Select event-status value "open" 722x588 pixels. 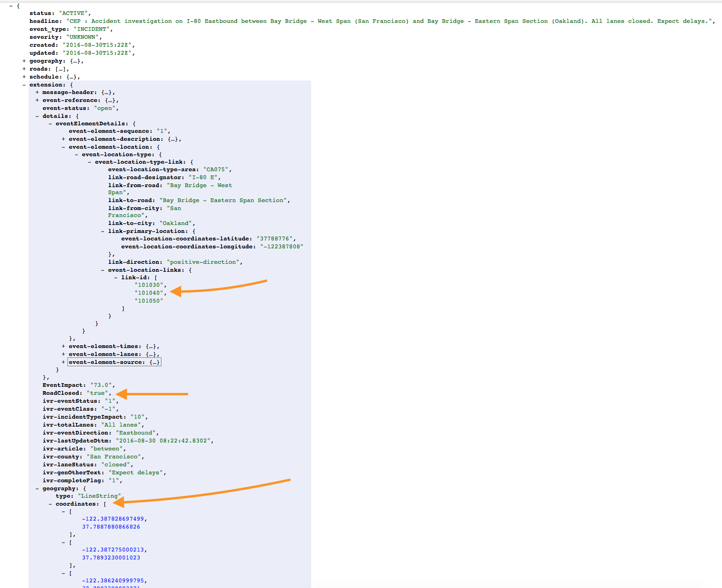click(x=105, y=109)
